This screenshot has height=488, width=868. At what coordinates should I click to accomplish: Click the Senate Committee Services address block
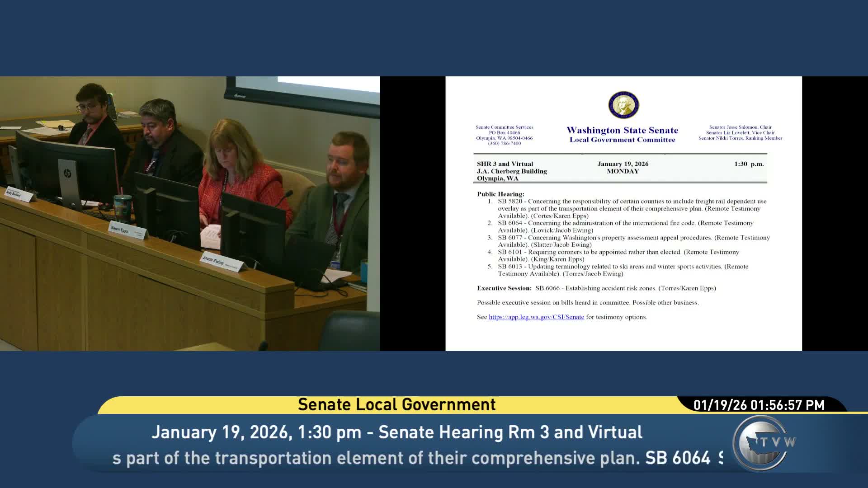(x=504, y=135)
